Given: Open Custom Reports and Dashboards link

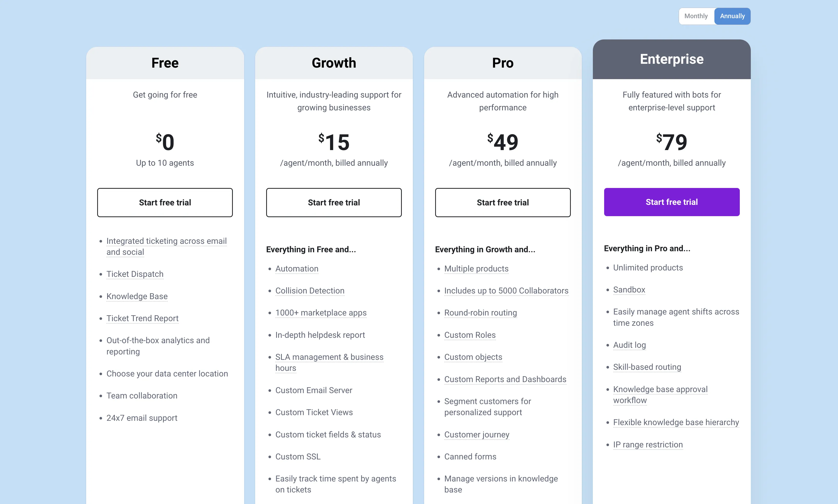Looking at the screenshot, I should (x=505, y=379).
